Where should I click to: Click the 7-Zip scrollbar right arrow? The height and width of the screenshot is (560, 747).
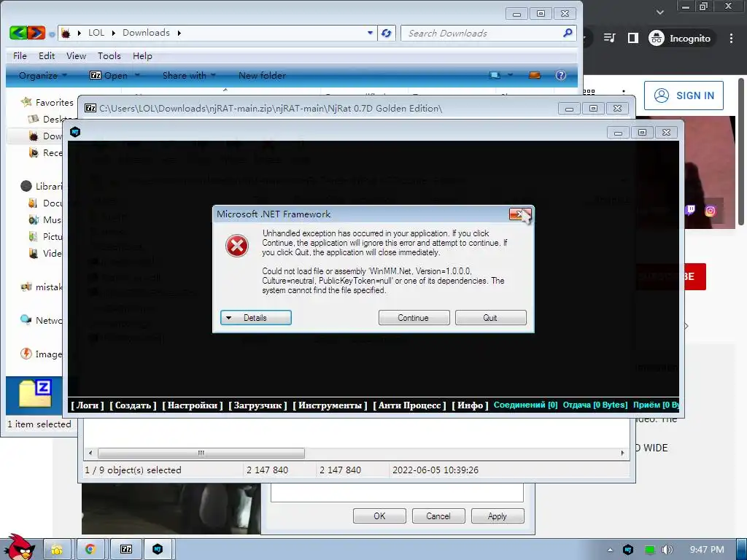623,453
